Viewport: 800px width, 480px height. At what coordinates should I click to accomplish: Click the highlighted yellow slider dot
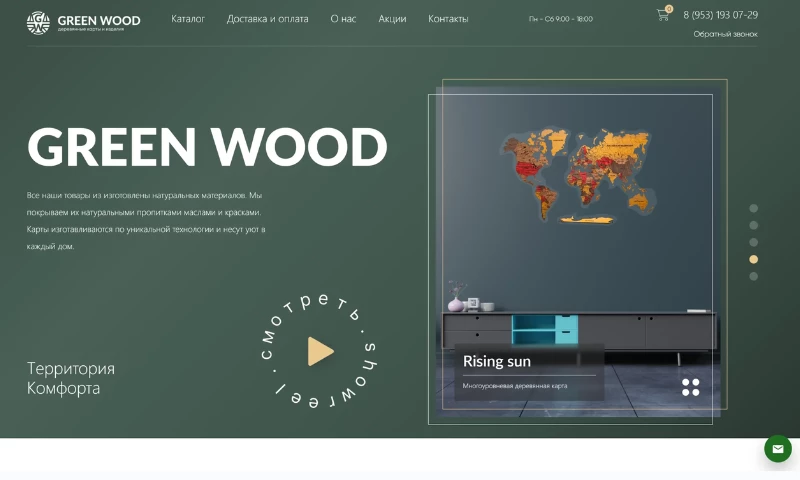[753, 259]
